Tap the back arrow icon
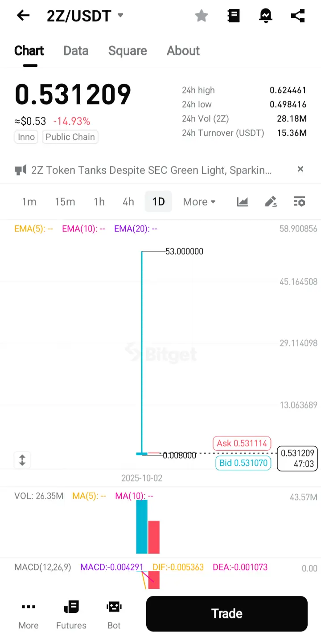Screen dimensions: 321x644 (23, 16)
